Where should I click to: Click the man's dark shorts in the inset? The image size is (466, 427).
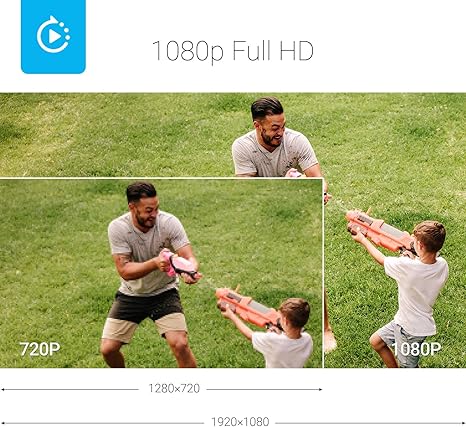click(x=145, y=306)
